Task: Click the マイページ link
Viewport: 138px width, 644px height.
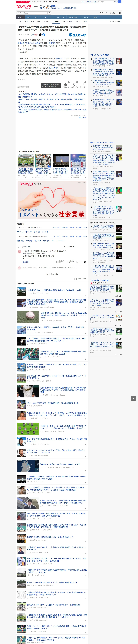Action: click(x=103, y=13)
